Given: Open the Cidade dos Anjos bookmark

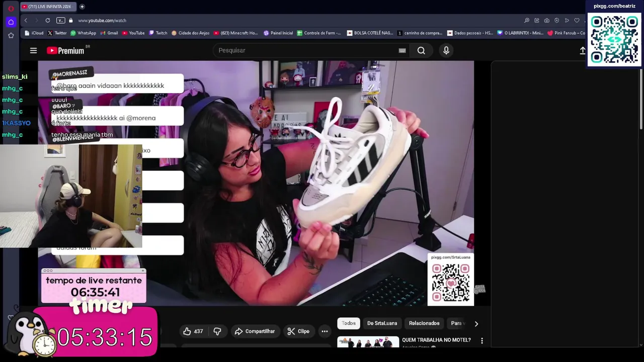Looking at the screenshot, I should tap(190, 33).
